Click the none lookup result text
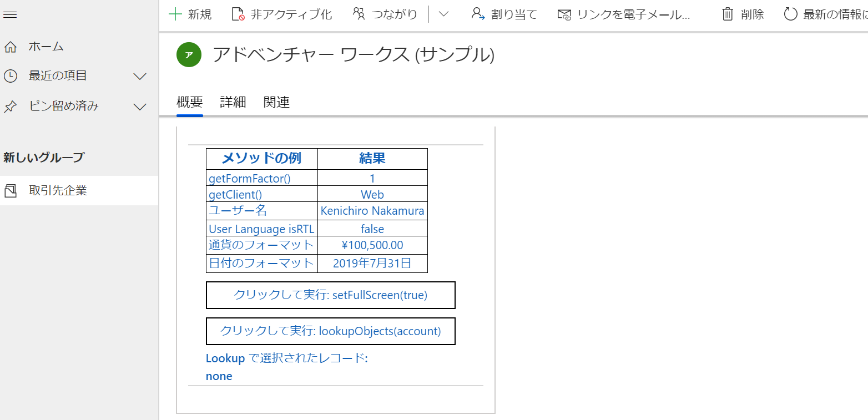This screenshot has height=420, width=868. pyautogui.click(x=219, y=376)
